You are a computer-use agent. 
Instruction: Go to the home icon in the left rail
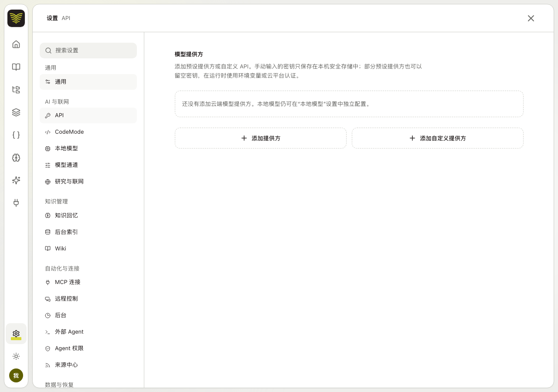16,44
